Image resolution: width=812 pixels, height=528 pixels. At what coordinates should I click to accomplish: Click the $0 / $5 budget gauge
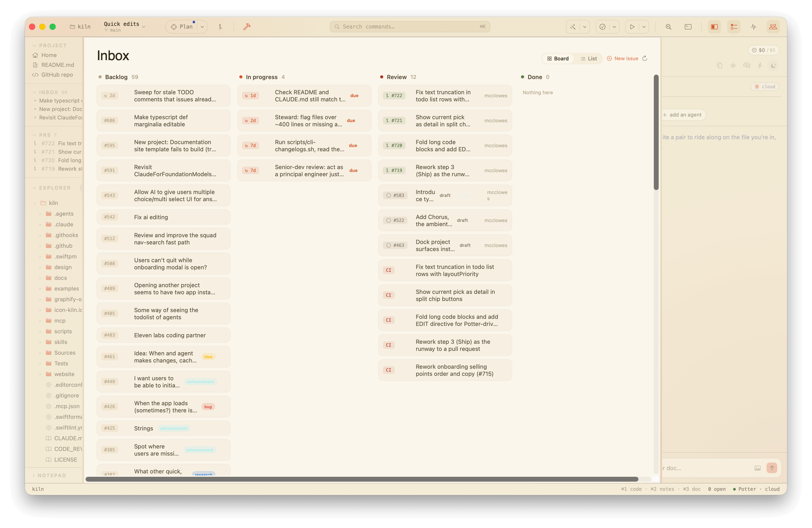tap(763, 50)
